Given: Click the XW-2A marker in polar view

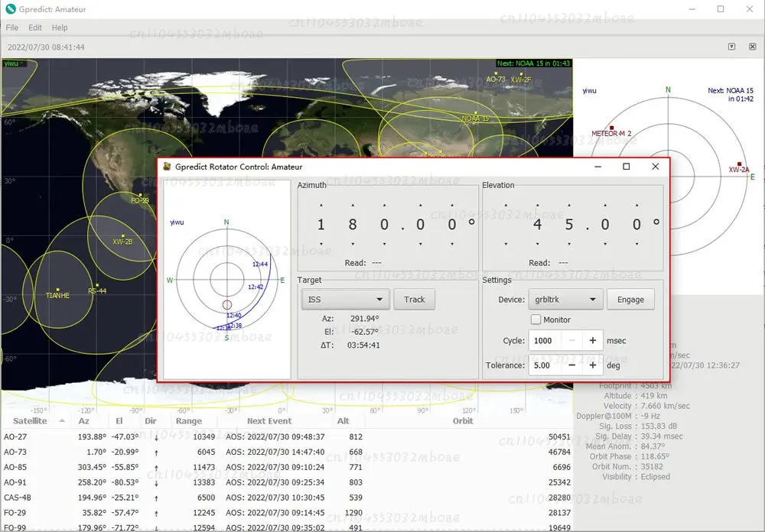Looking at the screenshot, I should pos(740,164).
